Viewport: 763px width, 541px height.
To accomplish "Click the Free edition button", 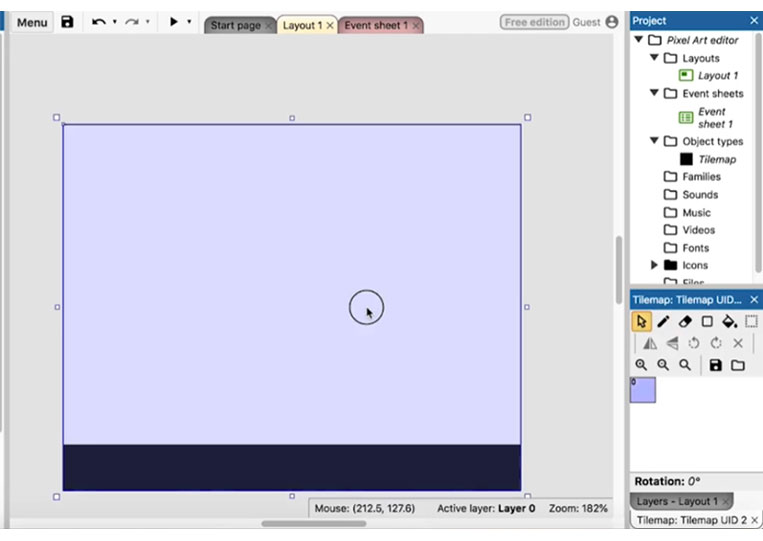I will pos(534,22).
